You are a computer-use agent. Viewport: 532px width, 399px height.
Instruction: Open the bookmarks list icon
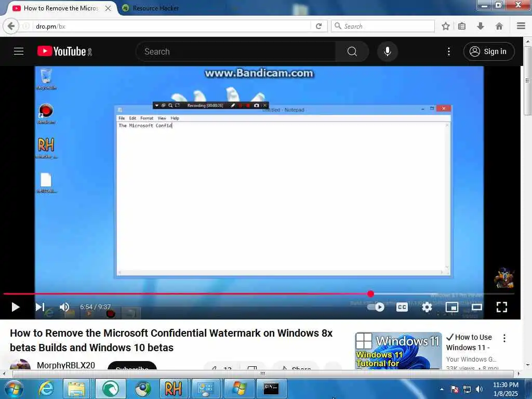tap(462, 26)
